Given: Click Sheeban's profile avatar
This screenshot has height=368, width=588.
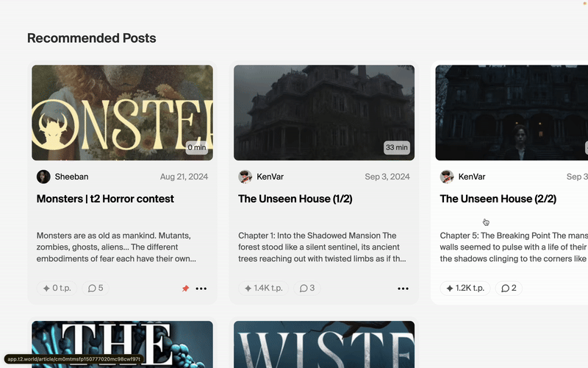Looking at the screenshot, I should [43, 177].
